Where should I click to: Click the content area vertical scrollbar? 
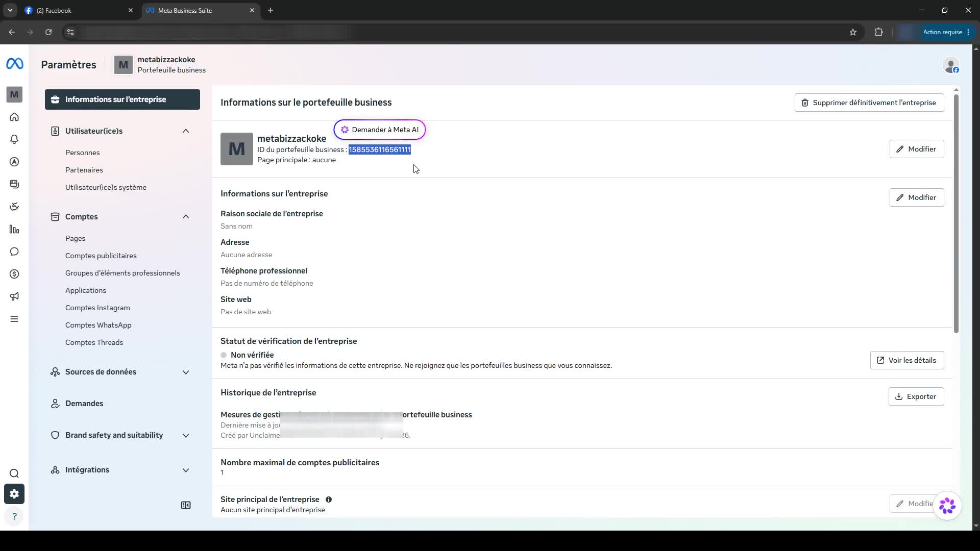coord(956,213)
